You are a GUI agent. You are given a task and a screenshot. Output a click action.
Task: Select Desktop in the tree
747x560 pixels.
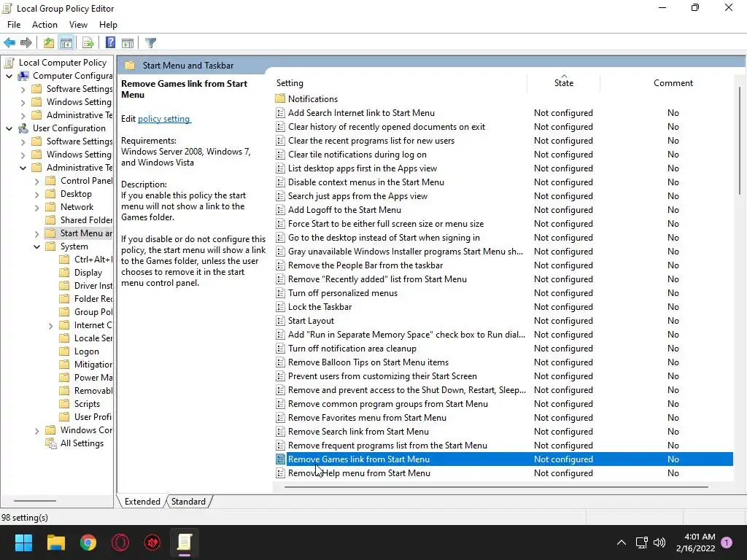click(76, 194)
